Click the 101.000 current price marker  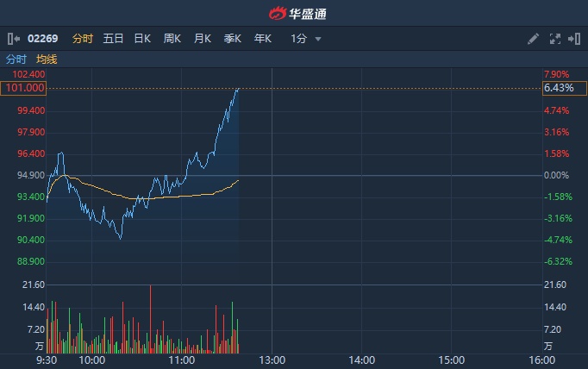click(24, 88)
